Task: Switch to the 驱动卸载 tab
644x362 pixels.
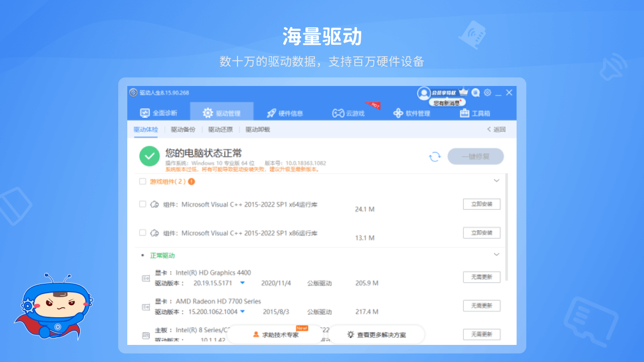Action: pyautogui.click(x=257, y=129)
